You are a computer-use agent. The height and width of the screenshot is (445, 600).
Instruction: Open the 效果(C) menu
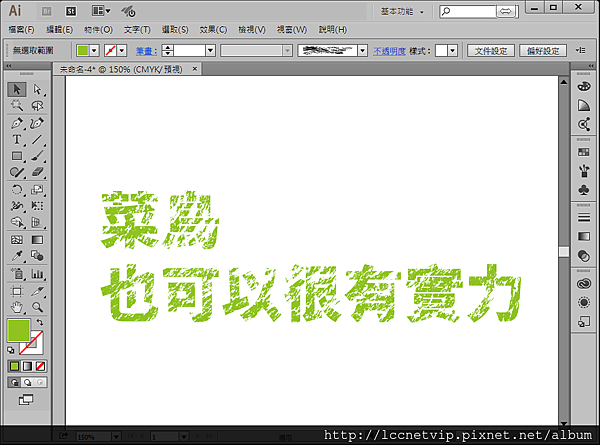coord(213,29)
